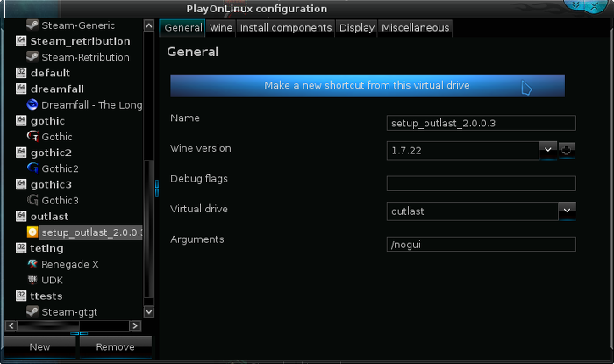Screen dimensions: 614x364
Task: Click the Gothic3 game icon
Action: [x=32, y=200]
